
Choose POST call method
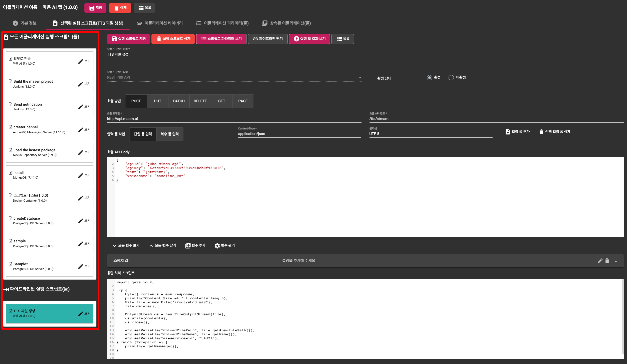[136, 101]
